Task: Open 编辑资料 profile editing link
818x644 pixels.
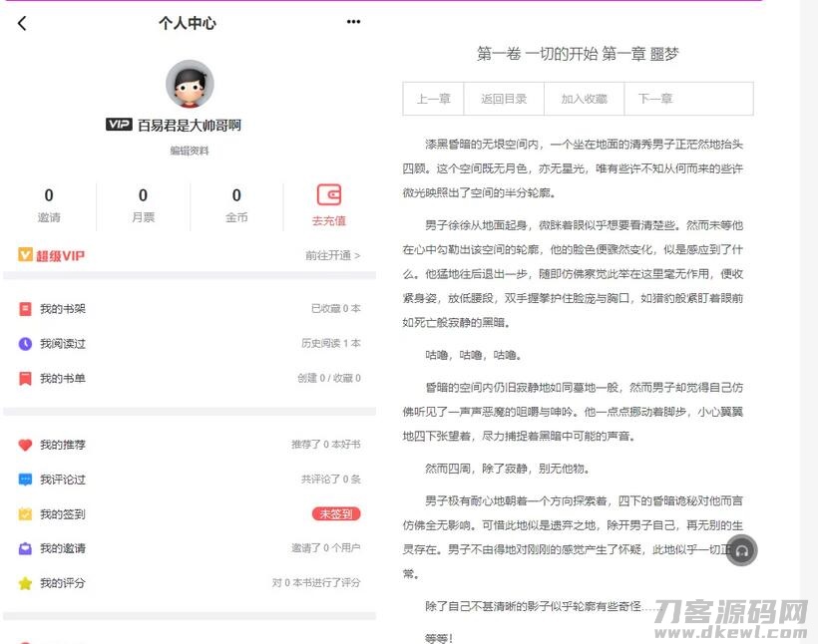Action: [189, 151]
